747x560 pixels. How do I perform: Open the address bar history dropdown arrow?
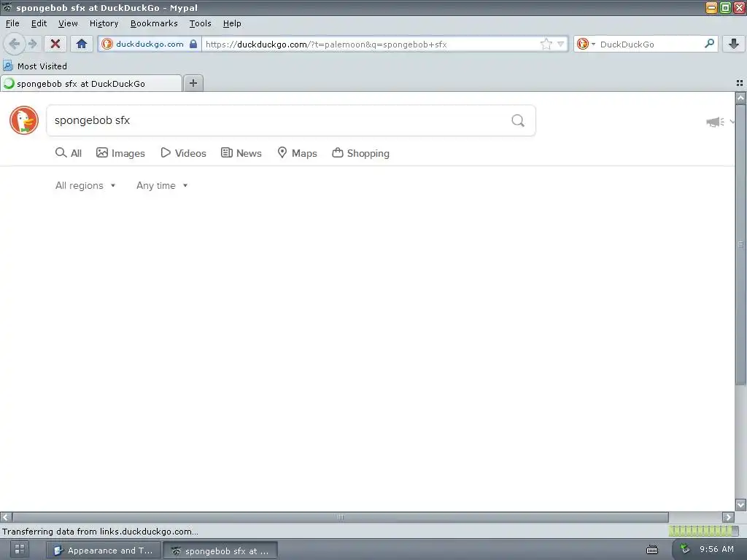point(561,44)
